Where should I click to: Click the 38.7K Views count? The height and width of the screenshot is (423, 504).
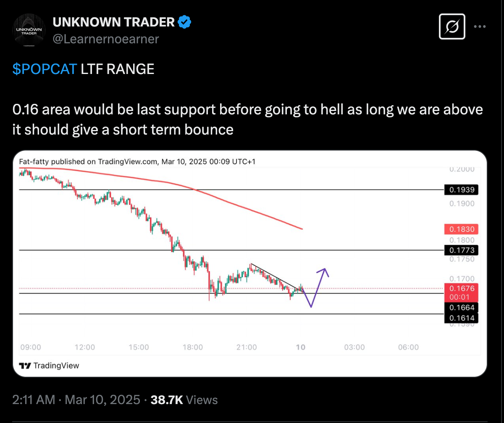[184, 399]
